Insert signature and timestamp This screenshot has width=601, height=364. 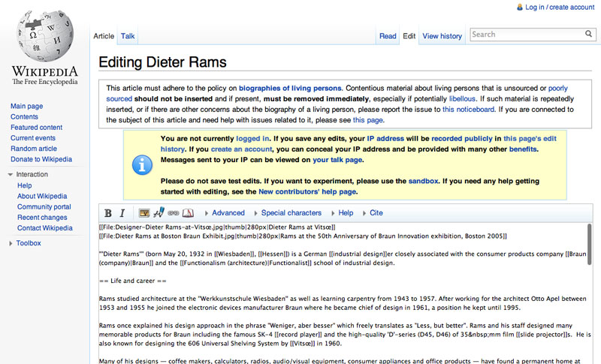pyautogui.click(x=159, y=213)
